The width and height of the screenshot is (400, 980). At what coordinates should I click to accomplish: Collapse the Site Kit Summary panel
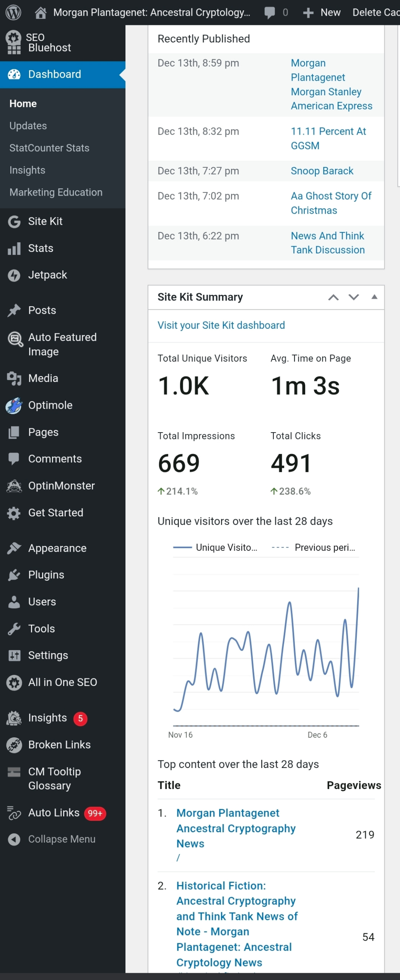point(374,297)
